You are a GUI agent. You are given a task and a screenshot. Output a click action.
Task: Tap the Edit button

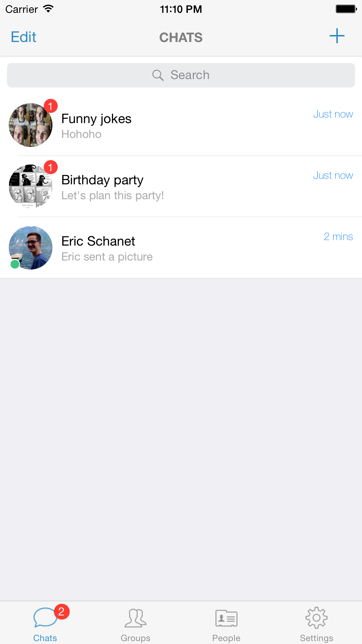(24, 37)
